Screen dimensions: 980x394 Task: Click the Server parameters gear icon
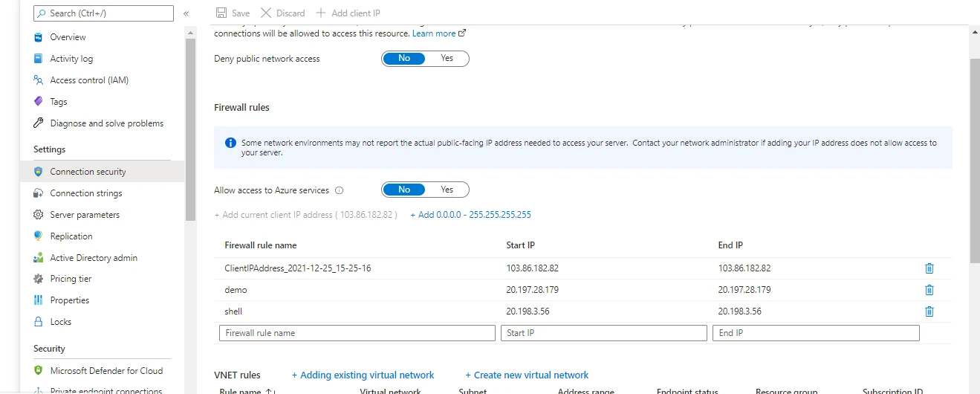(x=38, y=215)
